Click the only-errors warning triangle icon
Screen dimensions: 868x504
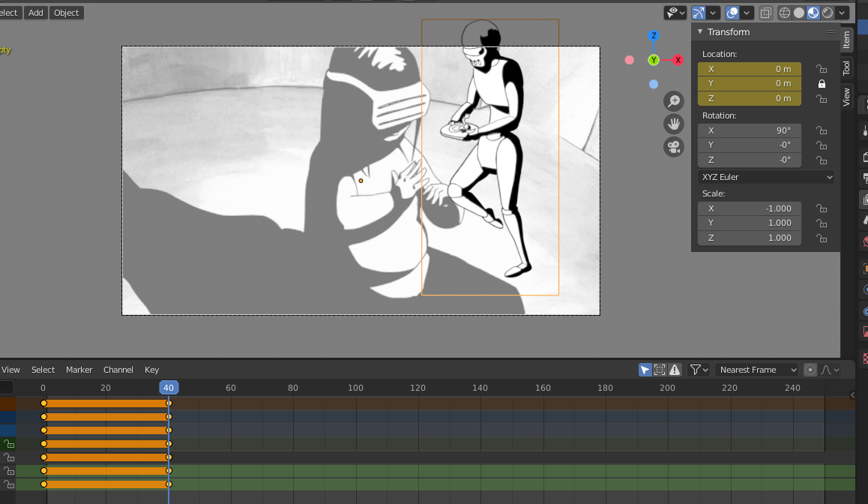675,370
